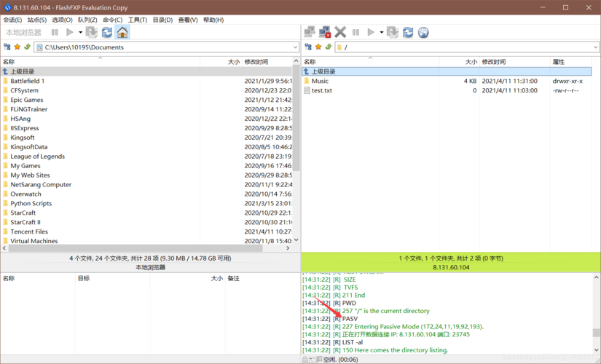Click the local pane transfer files icon
The width and height of the screenshot is (601, 364).
pyautogui.click(x=92, y=33)
